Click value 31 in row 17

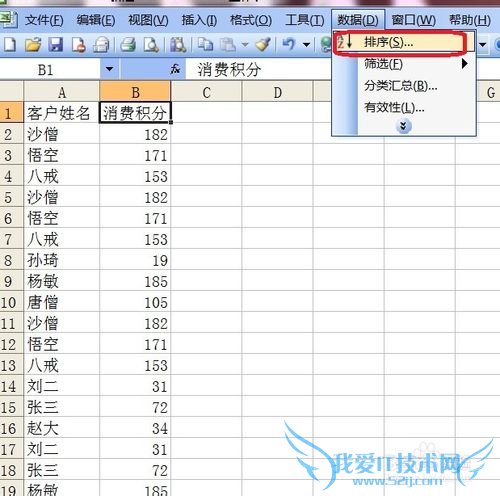coord(135,449)
